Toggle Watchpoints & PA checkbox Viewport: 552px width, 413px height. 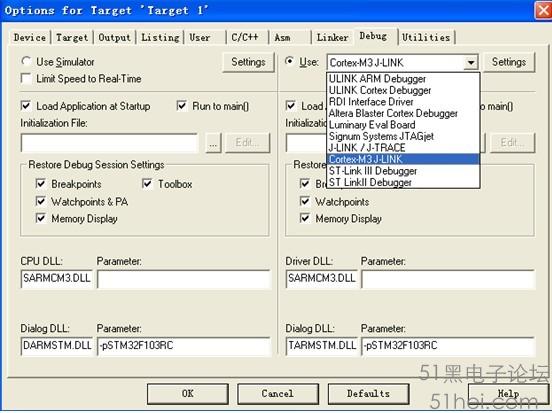click(x=41, y=201)
